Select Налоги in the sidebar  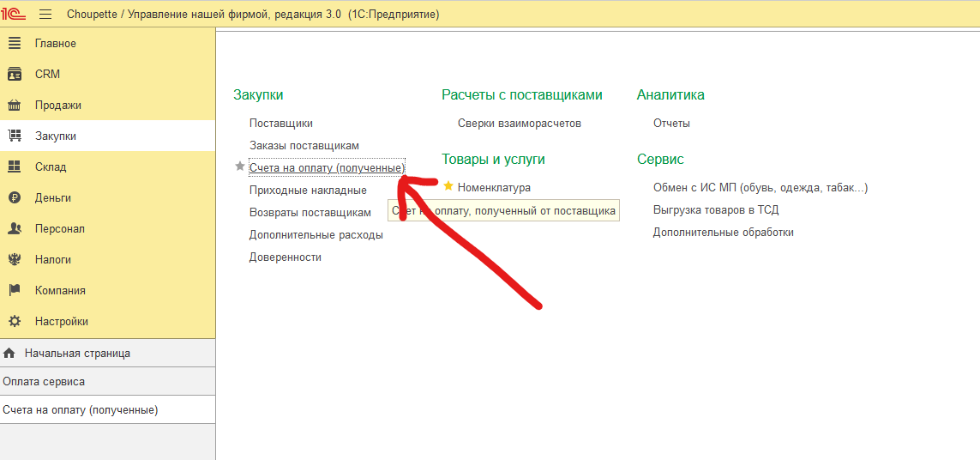tap(53, 260)
